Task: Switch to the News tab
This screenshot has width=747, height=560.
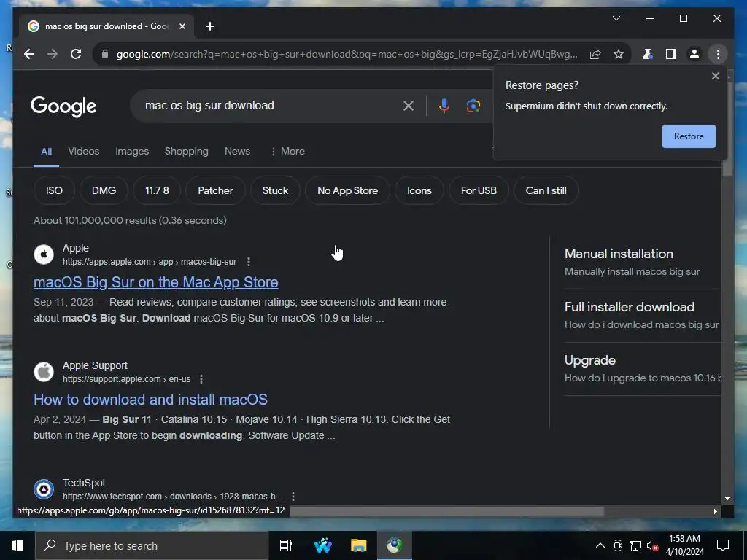Action: tap(237, 152)
